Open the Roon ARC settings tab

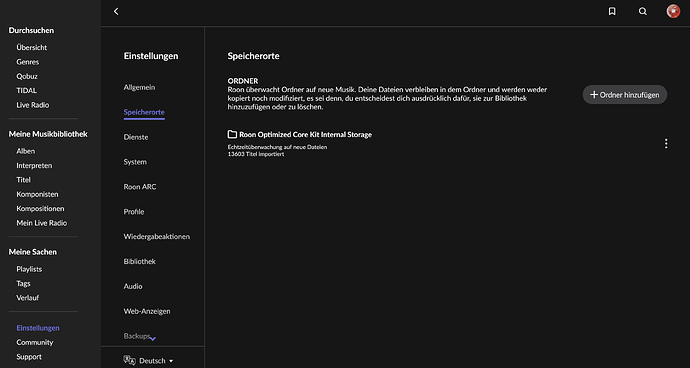click(x=139, y=187)
